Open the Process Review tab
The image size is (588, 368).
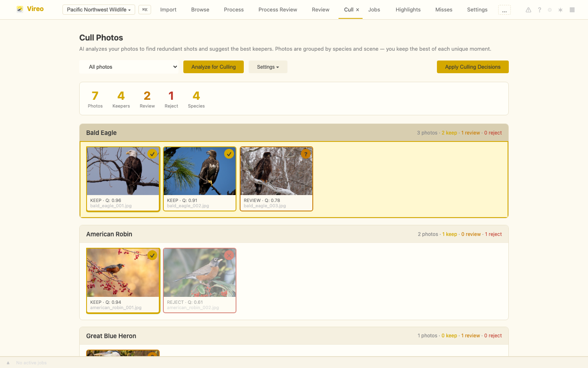point(278,10)
